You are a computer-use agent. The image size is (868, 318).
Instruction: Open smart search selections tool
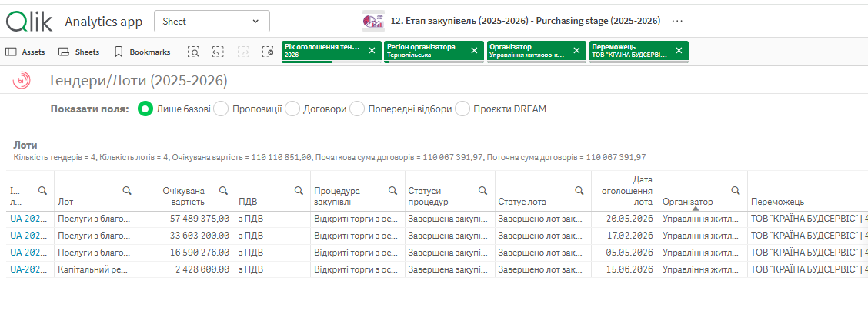point(192,52)
